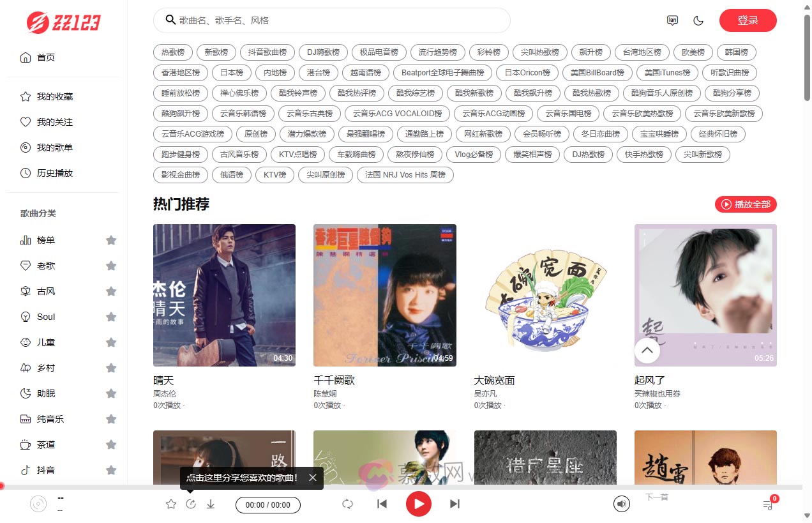Viewport: 812px width, 523px height.
Task: Open the language switch icon in header
Action: [672, 20]
